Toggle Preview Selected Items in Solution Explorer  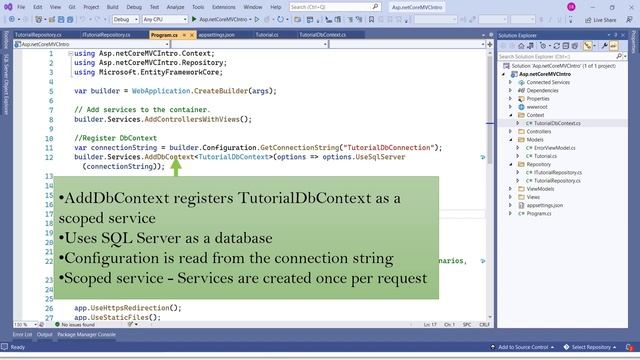(613, 46)
